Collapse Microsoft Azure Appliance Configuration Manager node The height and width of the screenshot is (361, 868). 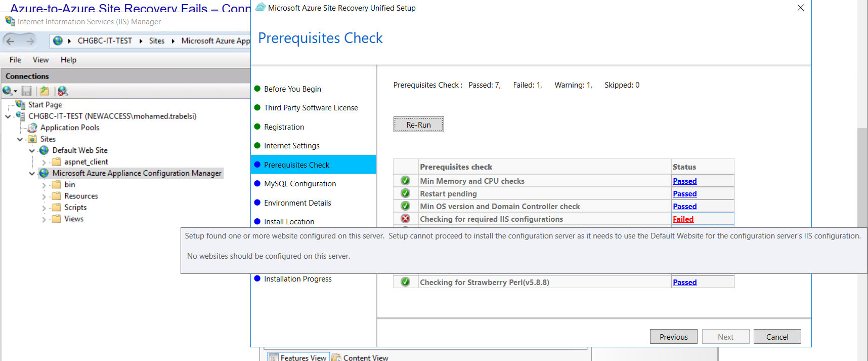click(32, 174)
